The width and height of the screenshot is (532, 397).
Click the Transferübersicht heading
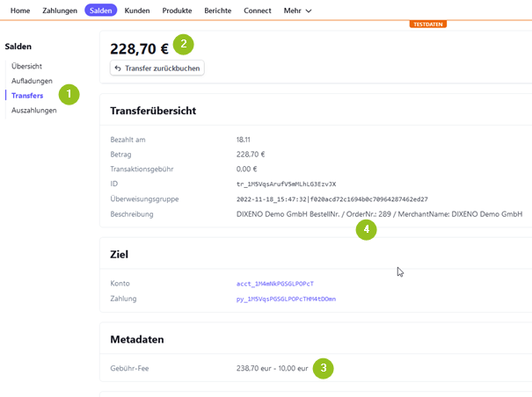click(153, 111)
